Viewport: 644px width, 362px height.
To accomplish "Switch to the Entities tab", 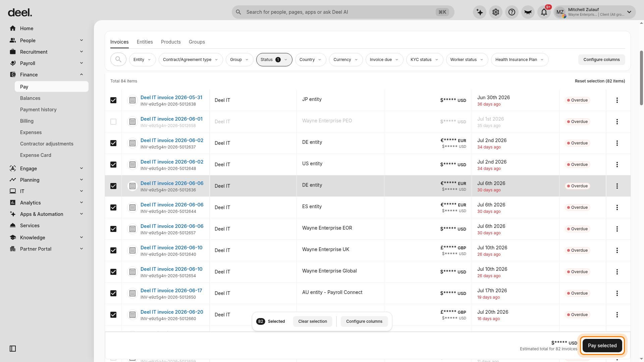I will (145, 42).
